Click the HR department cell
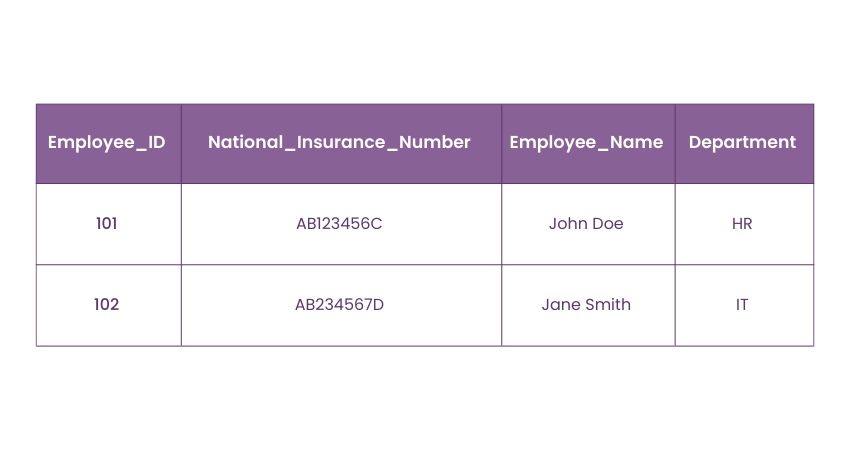Viewport: 850px width, 450px height. click(742, 224)
